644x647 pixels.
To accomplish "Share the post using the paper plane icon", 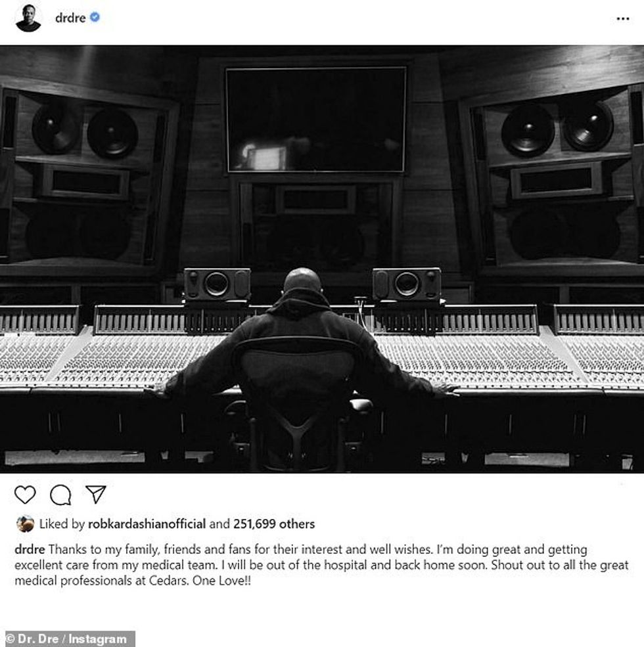I will [x=96, y=494].
